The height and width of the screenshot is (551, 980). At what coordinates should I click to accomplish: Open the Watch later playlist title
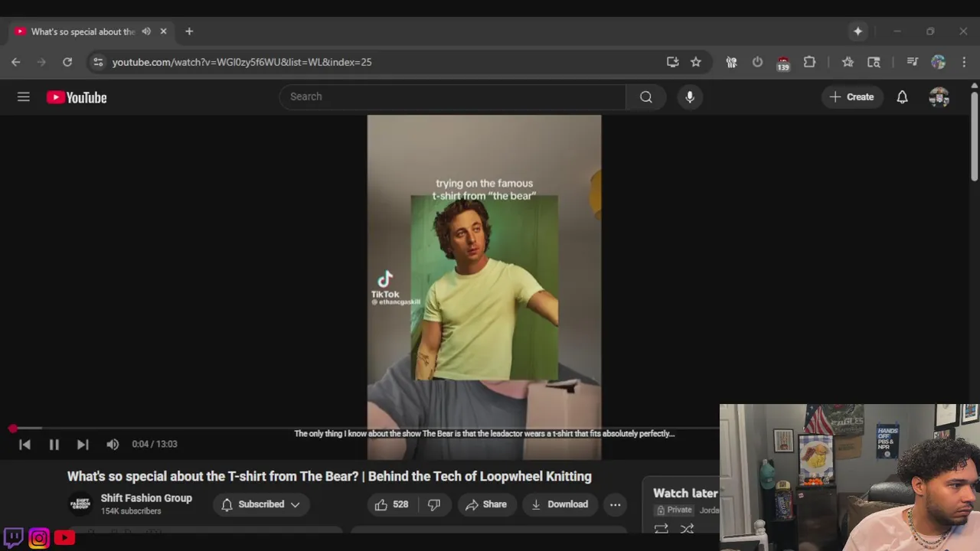point(685,494)
